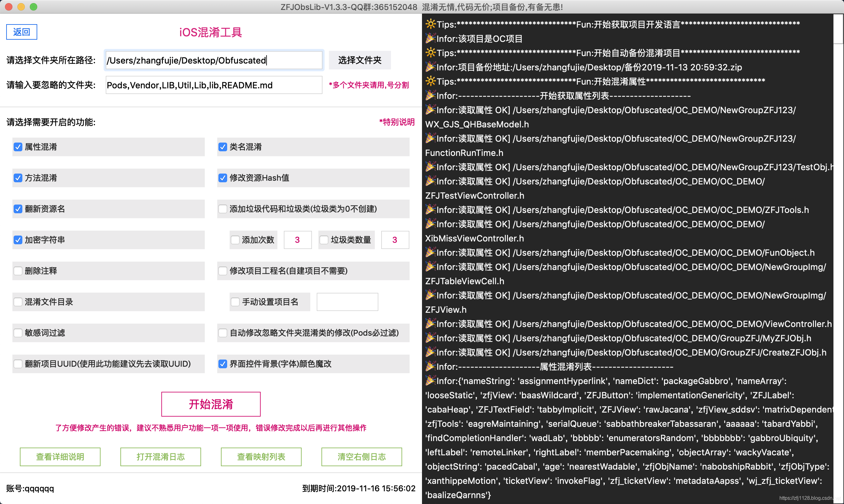Disable 界面控件背景颜色魔改 checkbox
This screenshot has width=844, height=504.
coord(223,364)
